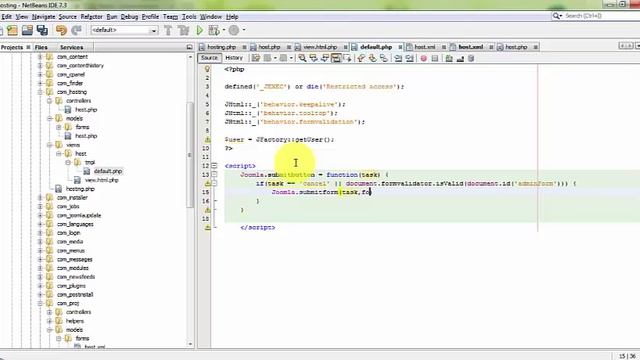Click the search magnifier icon in Search box
This screenshot has width=640, height=360.
click(557, 16)
